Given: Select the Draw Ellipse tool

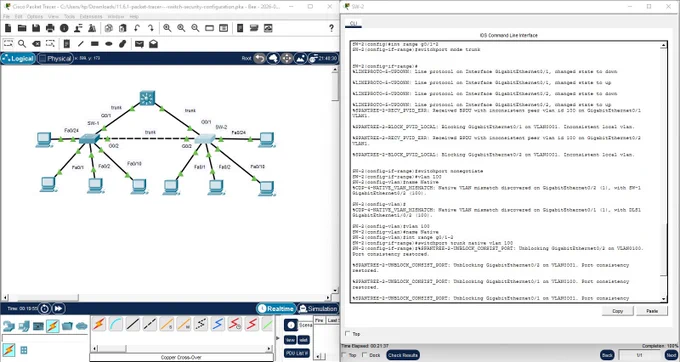Looking at the screenshot, I should click(x=109, y=44).
